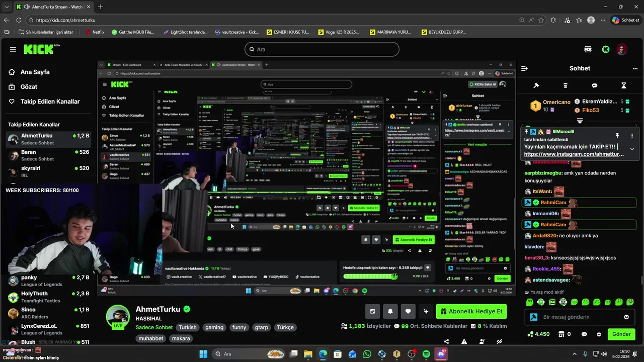644x362 pixels.
Task: Open the Kick hamburger menu
Action: point(13,49)
